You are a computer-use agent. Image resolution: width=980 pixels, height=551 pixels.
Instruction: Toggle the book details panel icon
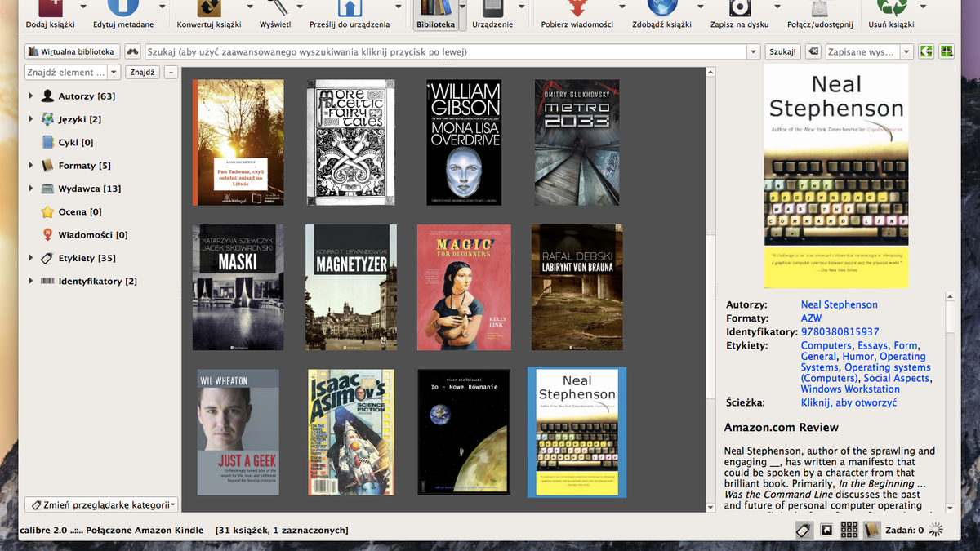pyautogui.click(x=871, y=530)
